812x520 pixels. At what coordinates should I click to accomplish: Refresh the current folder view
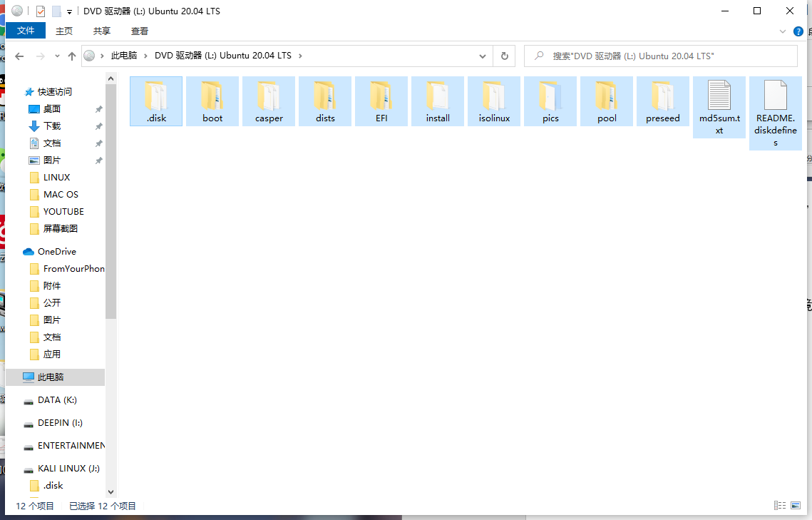(x=505, y=56)
